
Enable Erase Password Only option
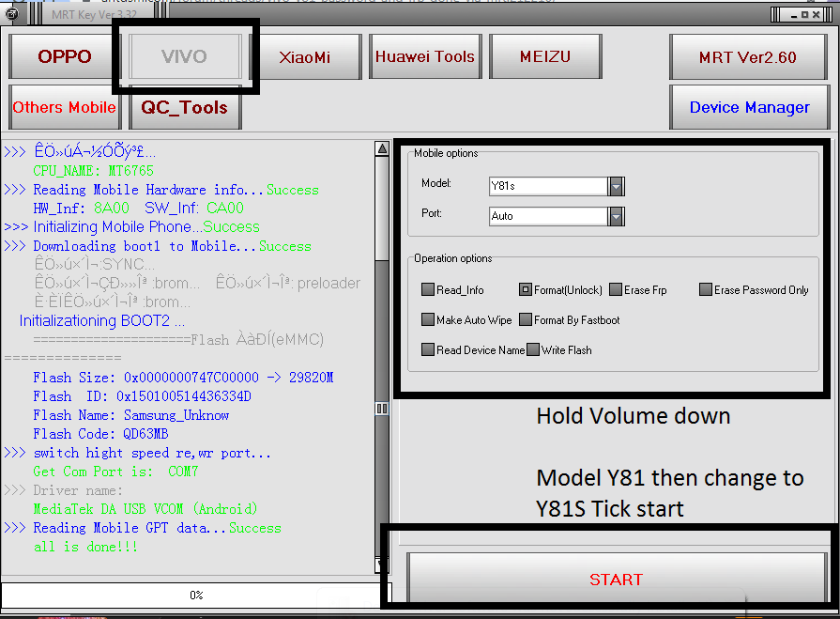click(706, 290)
